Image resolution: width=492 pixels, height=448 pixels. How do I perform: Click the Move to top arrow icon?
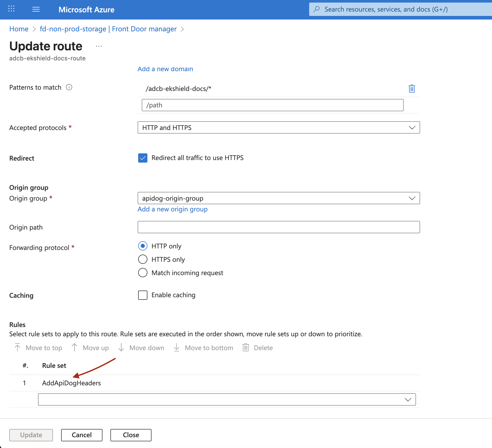[17, 348]
